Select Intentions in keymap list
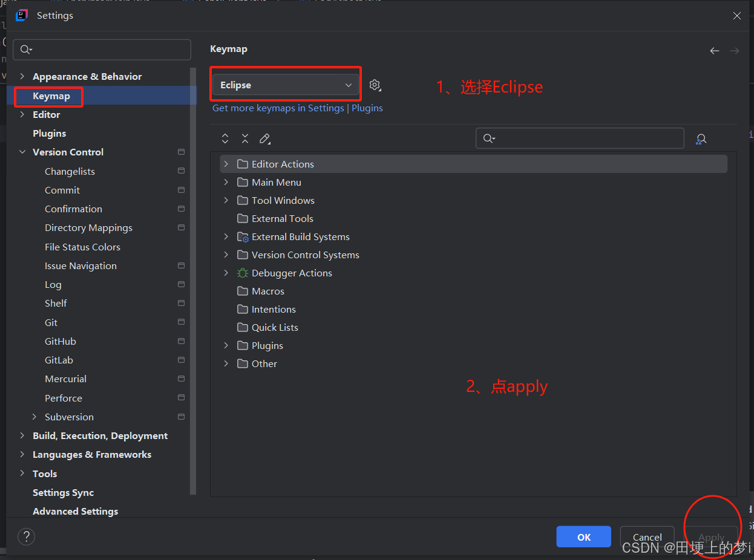The height and width of the screenshot is (560, 754). [x=274, y=309]
